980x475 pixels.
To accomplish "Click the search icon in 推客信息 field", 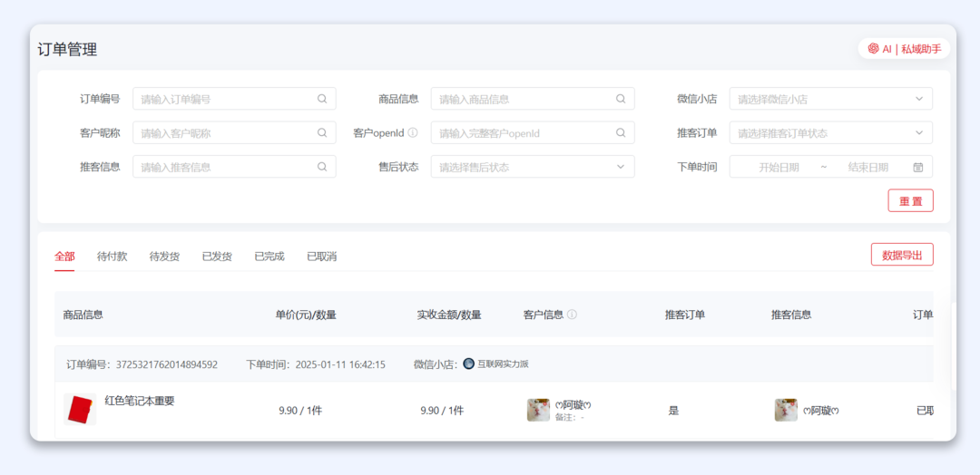I will point(322,167).
